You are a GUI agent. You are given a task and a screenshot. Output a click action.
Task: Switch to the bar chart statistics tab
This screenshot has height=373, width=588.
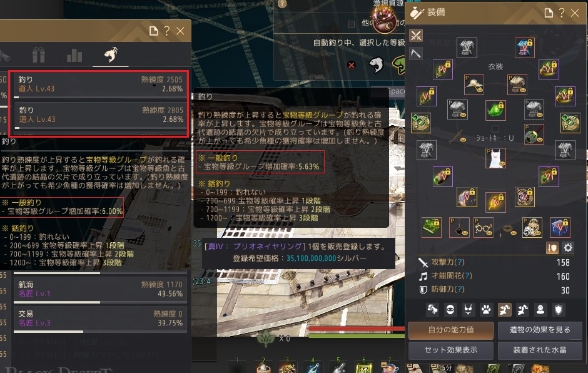pos(74,56)
